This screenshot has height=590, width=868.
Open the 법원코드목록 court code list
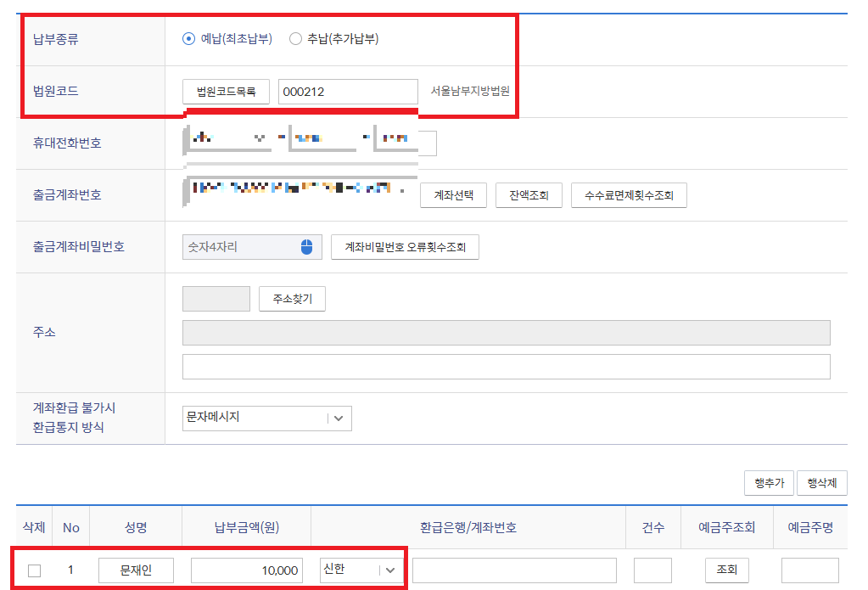(x=225, y=92)
